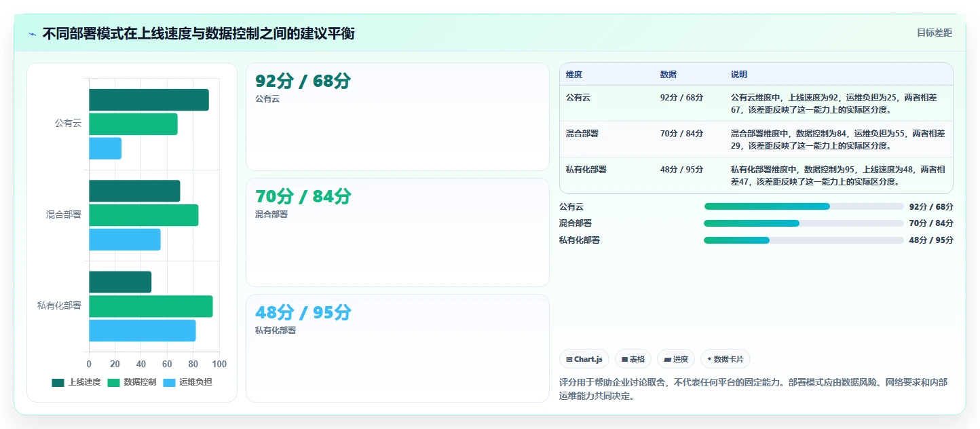Click the 进度 chip icon
The height and width of the screenshot is (429, 980).
667,359
